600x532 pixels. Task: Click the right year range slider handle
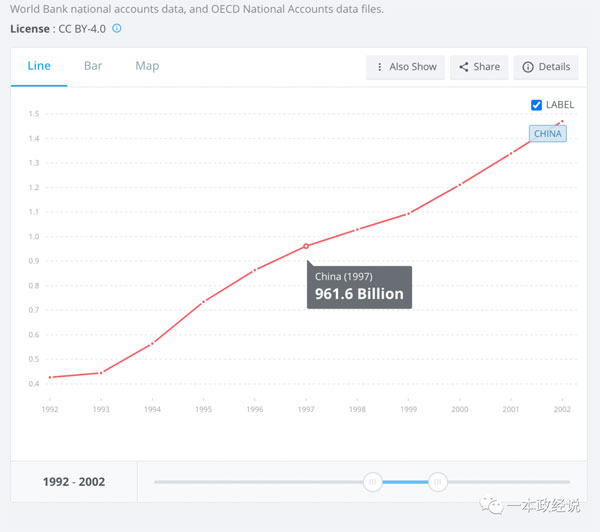tap(438, 482)
